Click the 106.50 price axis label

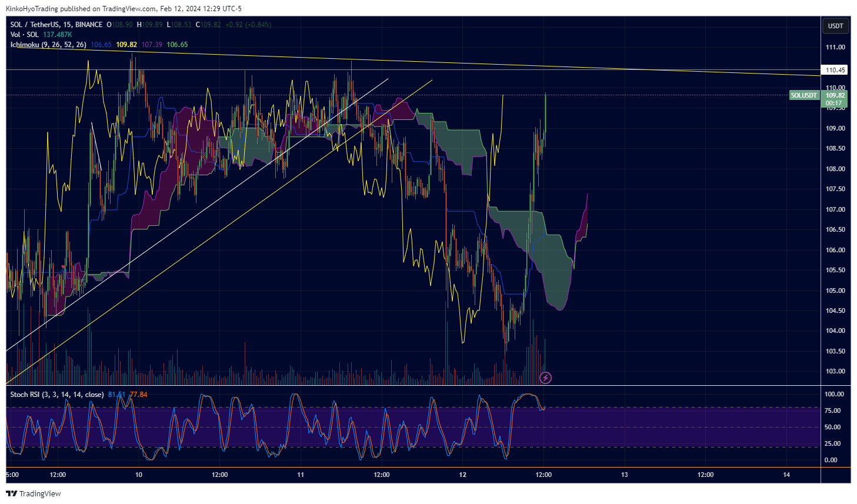[x=835, y=229]
